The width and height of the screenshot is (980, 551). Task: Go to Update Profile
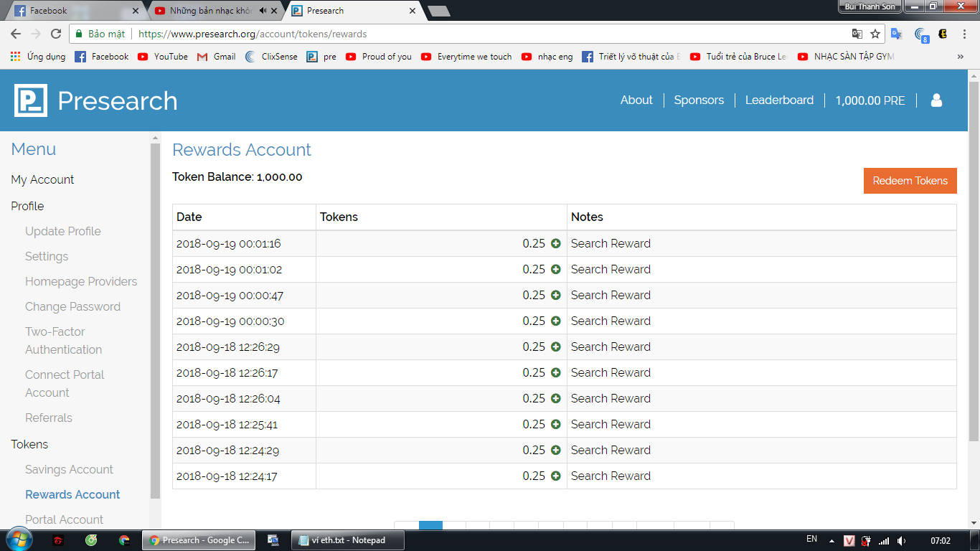click(x=63, y=231)
